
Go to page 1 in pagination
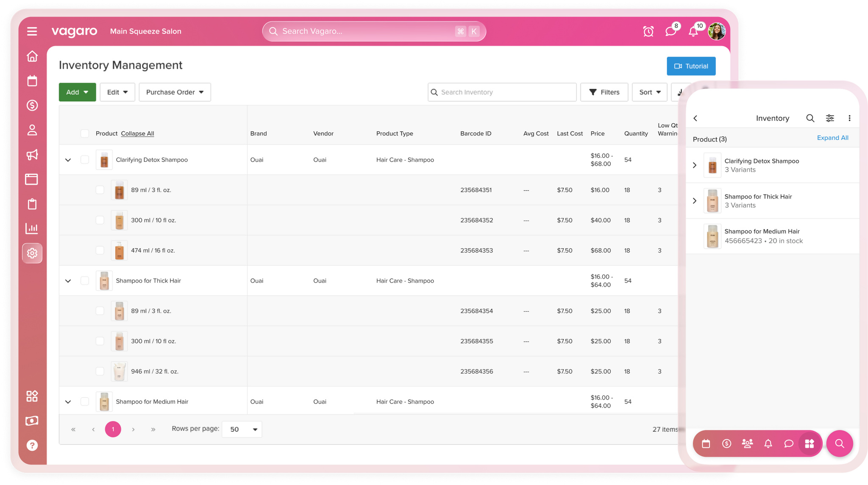click(x=113, y=429)
